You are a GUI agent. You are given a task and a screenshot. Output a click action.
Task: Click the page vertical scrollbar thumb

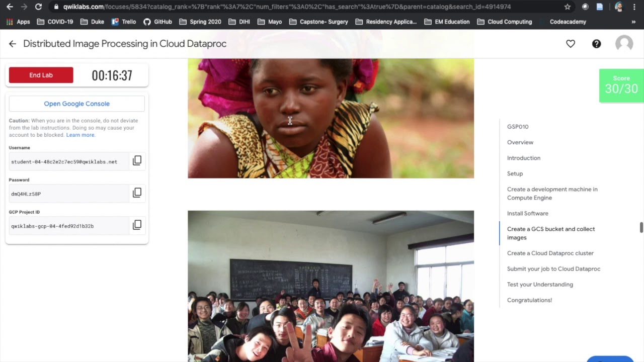coord(641,227)
